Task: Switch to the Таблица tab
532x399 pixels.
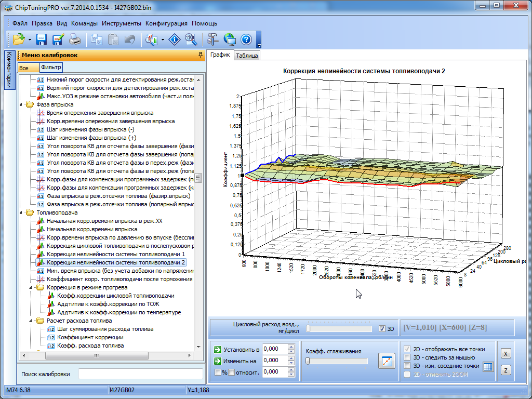Action: tap(247, 56)
